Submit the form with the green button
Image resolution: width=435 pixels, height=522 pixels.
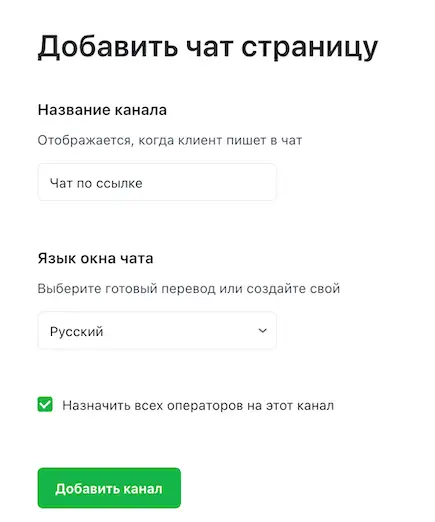109,488
